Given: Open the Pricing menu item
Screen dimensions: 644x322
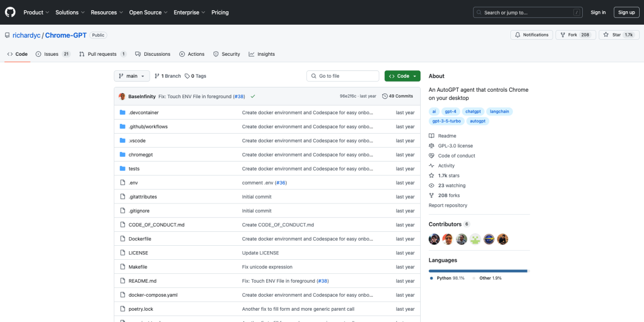Looking at the screenshot, I should pyautogui.click(x=220, y=12).
